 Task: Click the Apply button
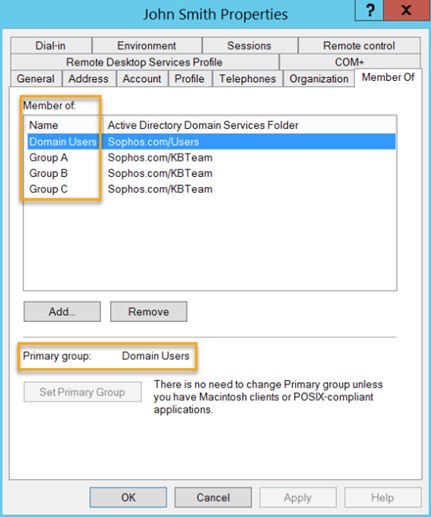298,497
